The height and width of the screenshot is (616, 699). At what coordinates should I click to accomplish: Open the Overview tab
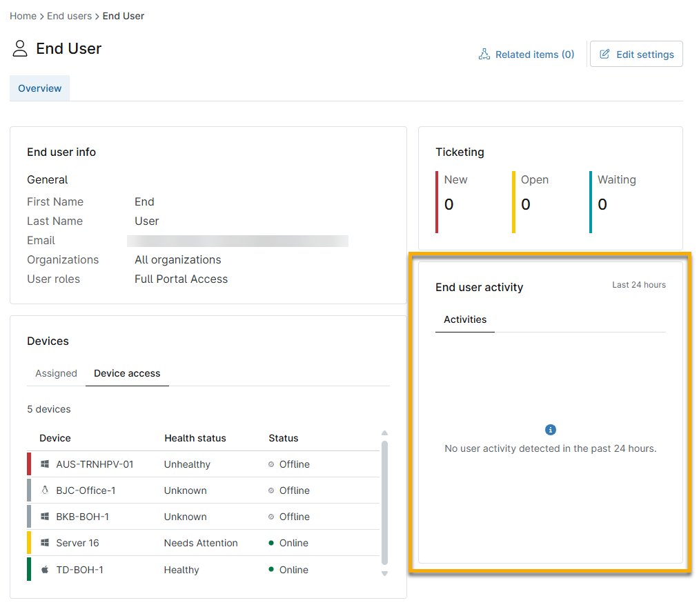pos(39,88)
